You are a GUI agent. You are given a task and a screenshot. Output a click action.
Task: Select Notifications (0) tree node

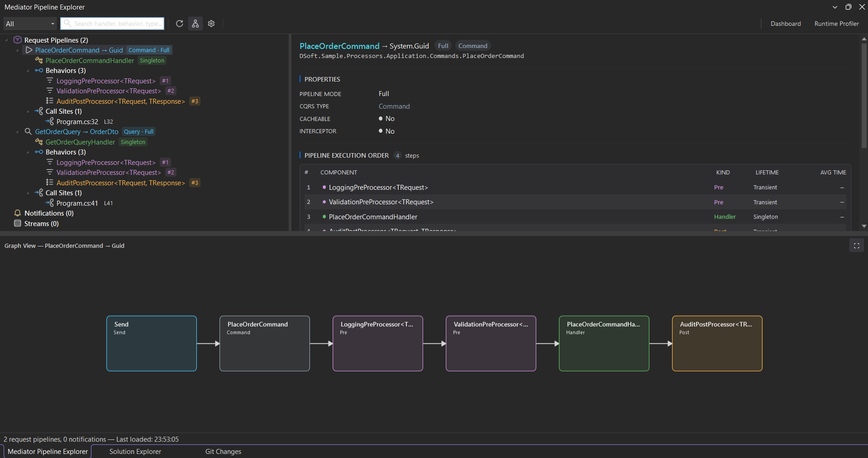coord(49,213)
